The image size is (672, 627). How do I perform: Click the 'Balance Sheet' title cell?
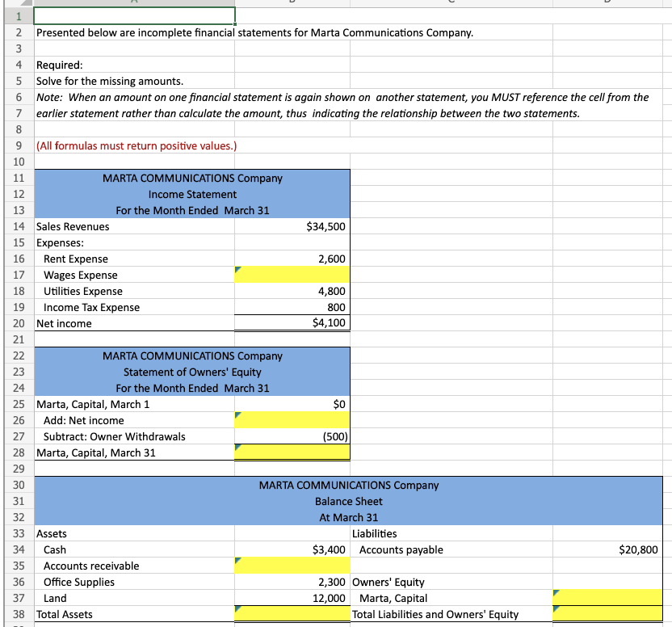click(348, 501)
